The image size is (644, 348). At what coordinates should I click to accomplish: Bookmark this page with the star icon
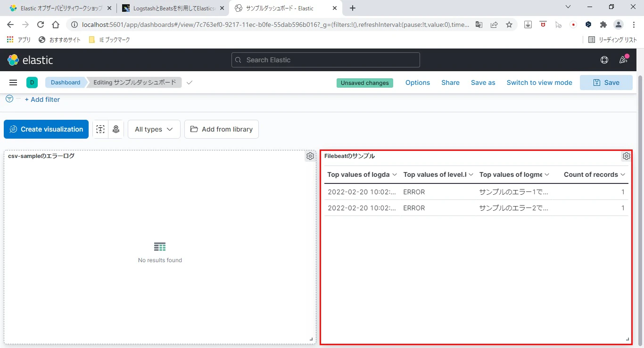pyautogui.click(x=509, y=25)
